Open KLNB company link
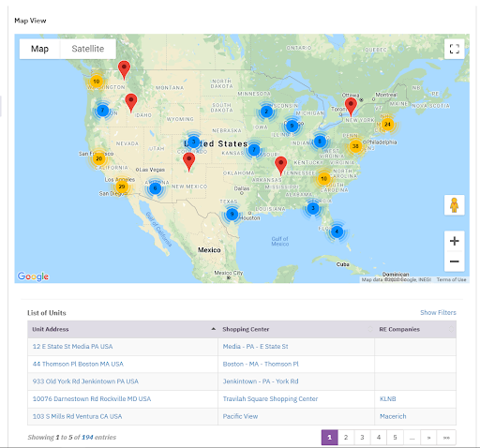The width and height of the screenshot is (480, 448). pyautogui.click(x=388, y=399)
